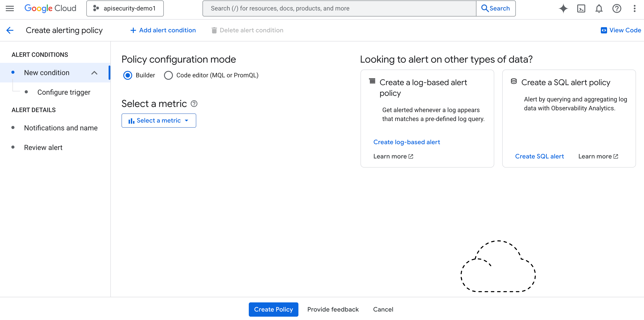Click the Search magnifier button
Image resolution: width=644 pixels, height=320 pixels.
point(496,8)
